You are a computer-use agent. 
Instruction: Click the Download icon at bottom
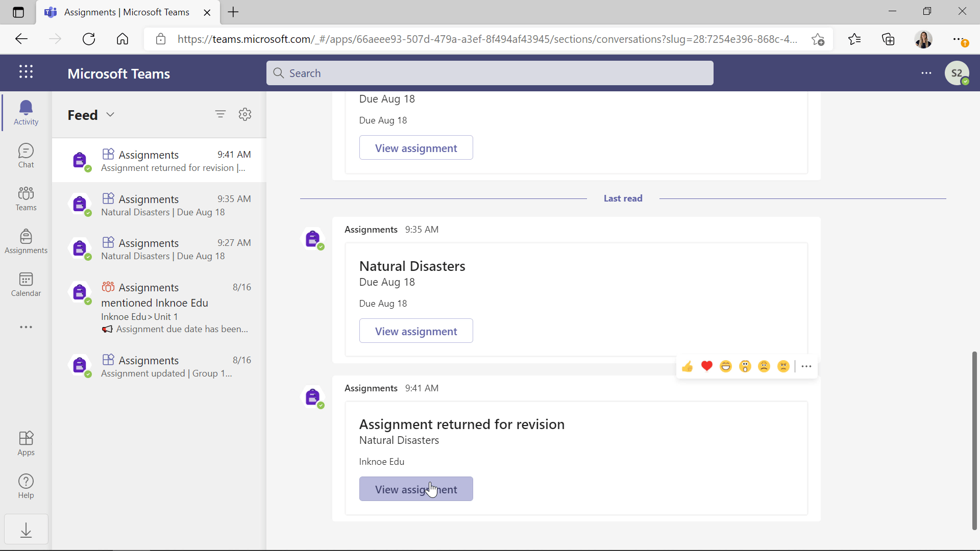point(26,530)
